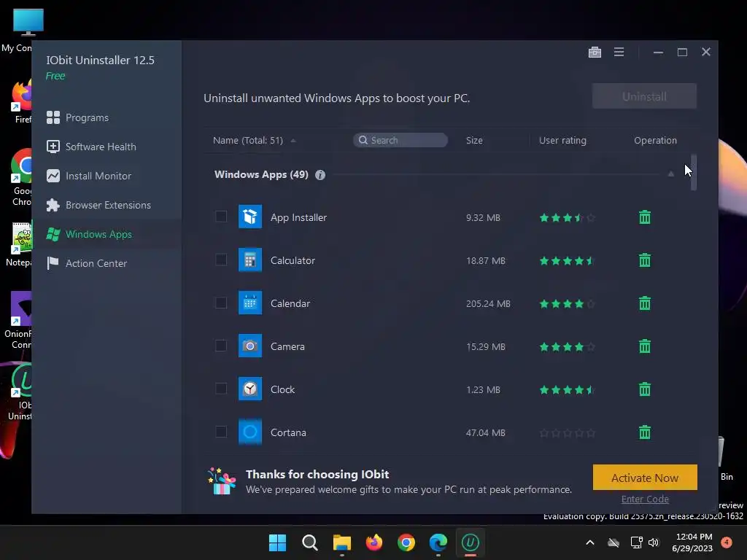Click IObit Uninstaller icon in taskbar
Image resolution: width=747 pixels, height=560 pixels.
471,542
